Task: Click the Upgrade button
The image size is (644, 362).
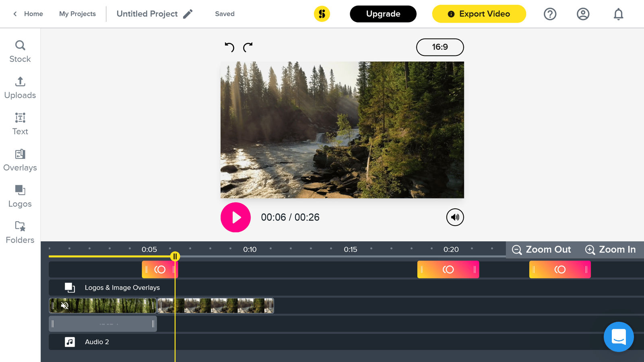Action: [x=383, y=14]
